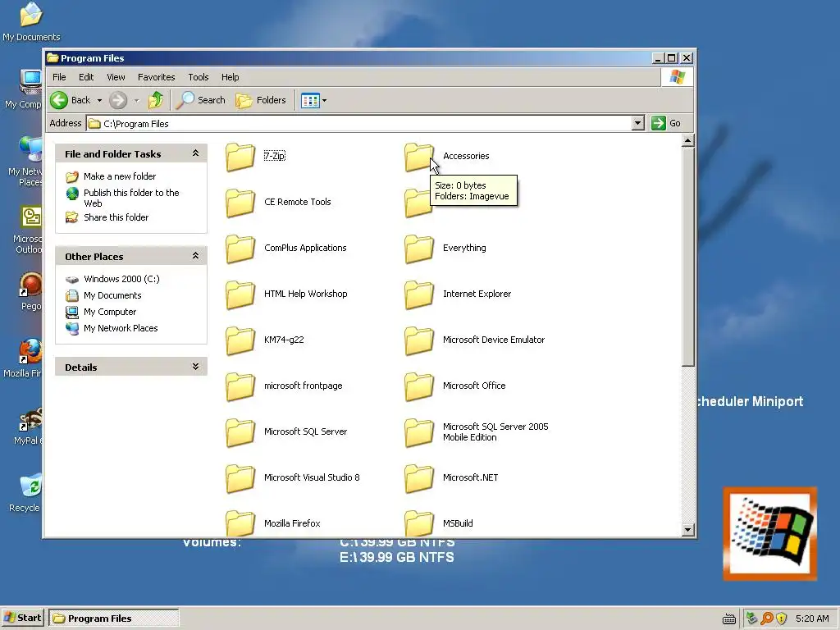Select the microsoft frontpage folder icon

click(240, 386)
